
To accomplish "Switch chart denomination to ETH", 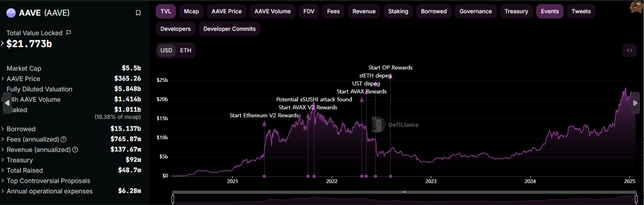I will tap(186, 50).
